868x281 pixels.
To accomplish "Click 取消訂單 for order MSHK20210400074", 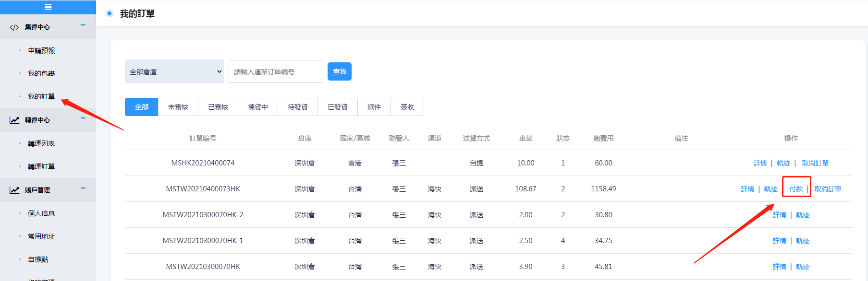I will coord(815,163).
